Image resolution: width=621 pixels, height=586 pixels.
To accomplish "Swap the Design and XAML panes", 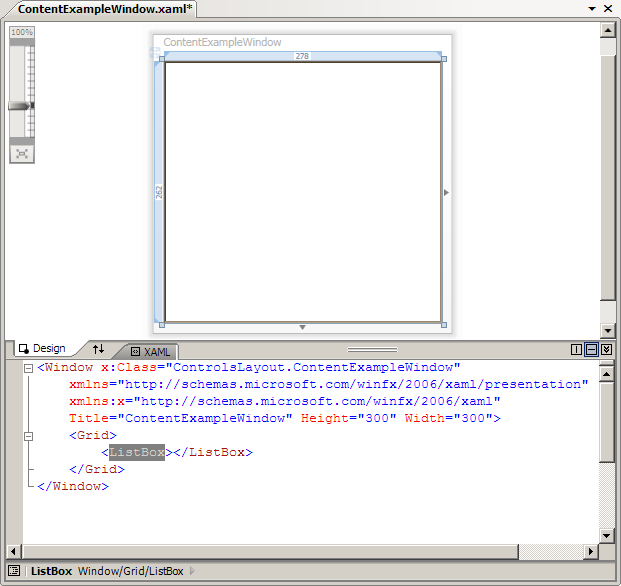I will pos(98,349).
